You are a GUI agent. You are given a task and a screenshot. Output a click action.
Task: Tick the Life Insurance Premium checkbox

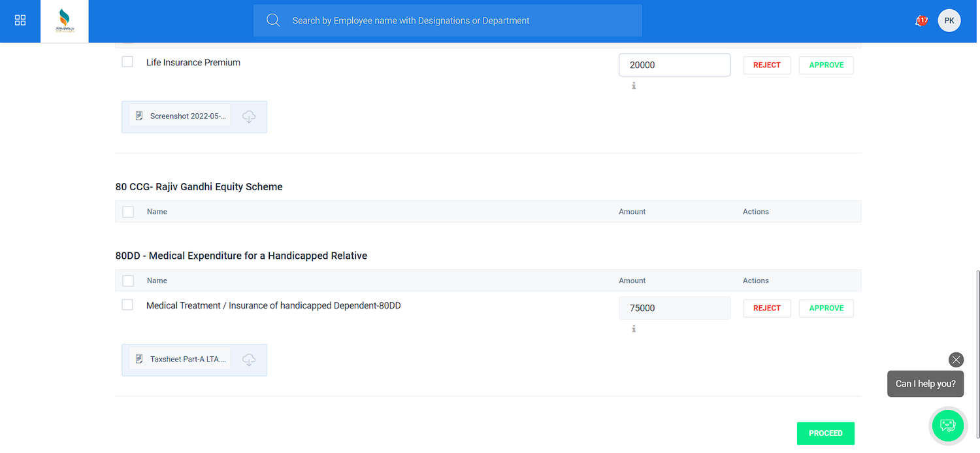pos(127,61)
